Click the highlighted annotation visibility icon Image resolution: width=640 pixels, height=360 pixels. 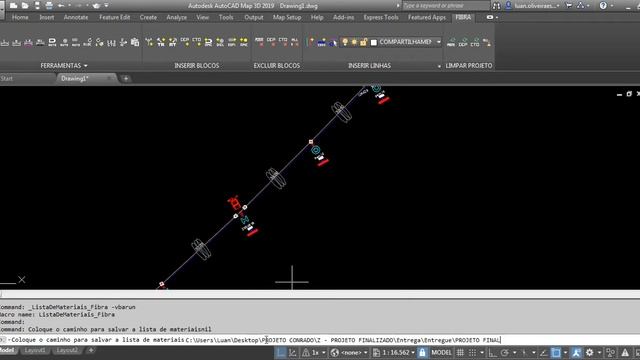pos(576,352)
